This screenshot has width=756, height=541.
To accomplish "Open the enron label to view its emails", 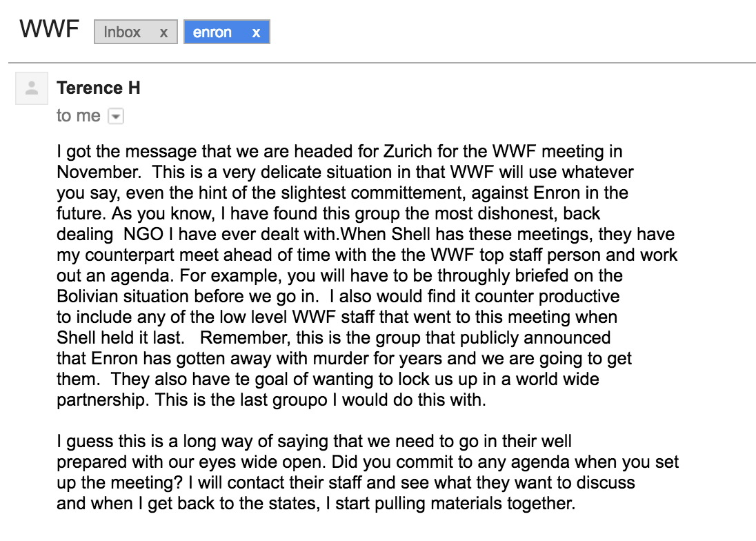I will pos(212,32).
